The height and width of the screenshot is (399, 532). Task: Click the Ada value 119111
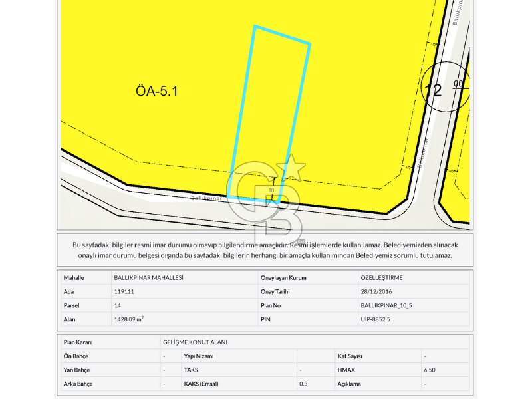[124, 291]
